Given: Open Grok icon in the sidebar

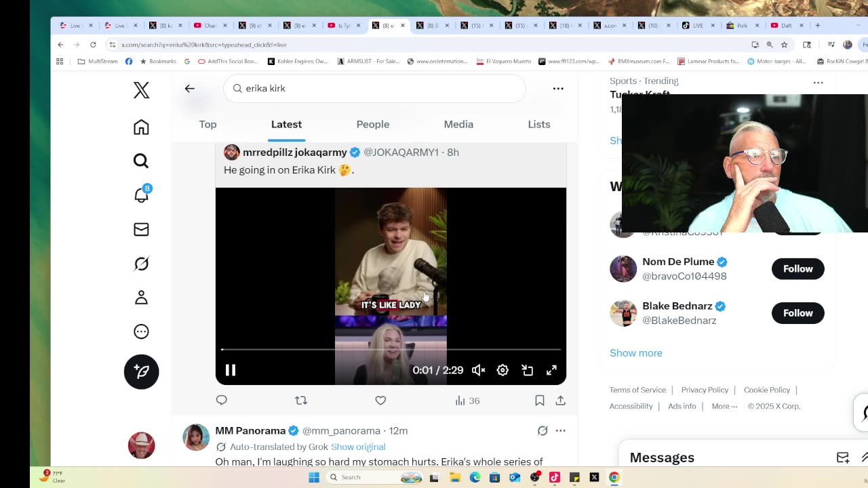Looking at the screenshot, I should [141, 263].
